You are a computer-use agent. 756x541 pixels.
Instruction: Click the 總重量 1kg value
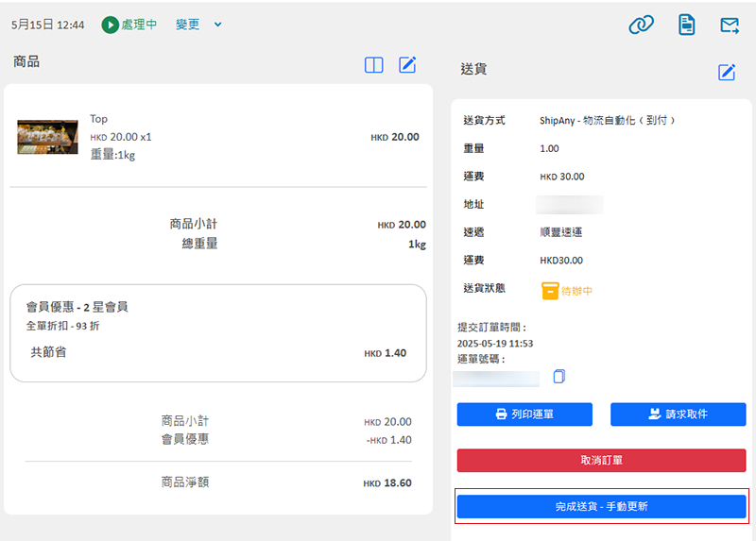click(417, 245)
